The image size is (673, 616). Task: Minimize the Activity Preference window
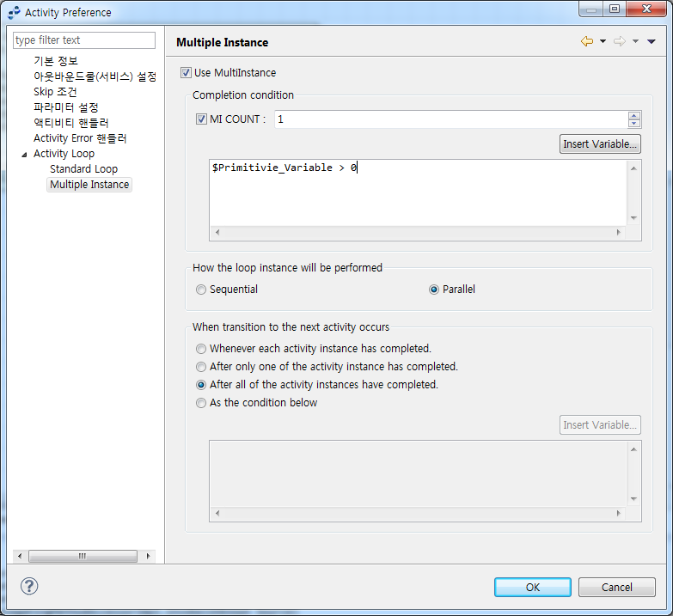[591, 9]
